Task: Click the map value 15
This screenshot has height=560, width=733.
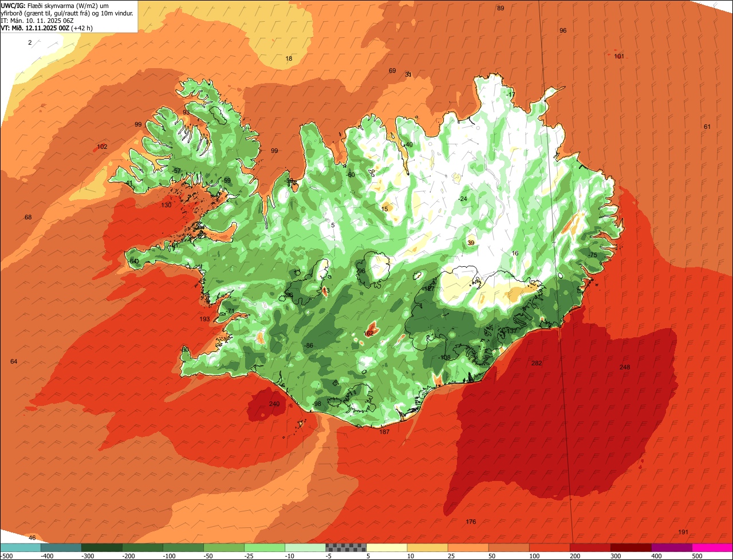Action: click(384, 209)
